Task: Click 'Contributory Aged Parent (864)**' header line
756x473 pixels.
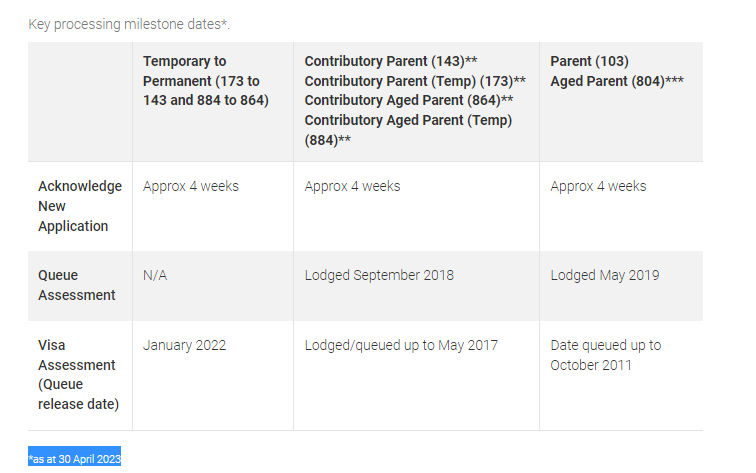Action: pos(409,100)
